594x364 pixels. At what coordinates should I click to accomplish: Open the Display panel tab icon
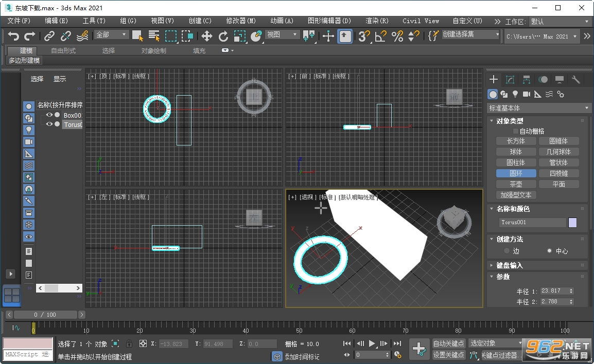(560, 80)
